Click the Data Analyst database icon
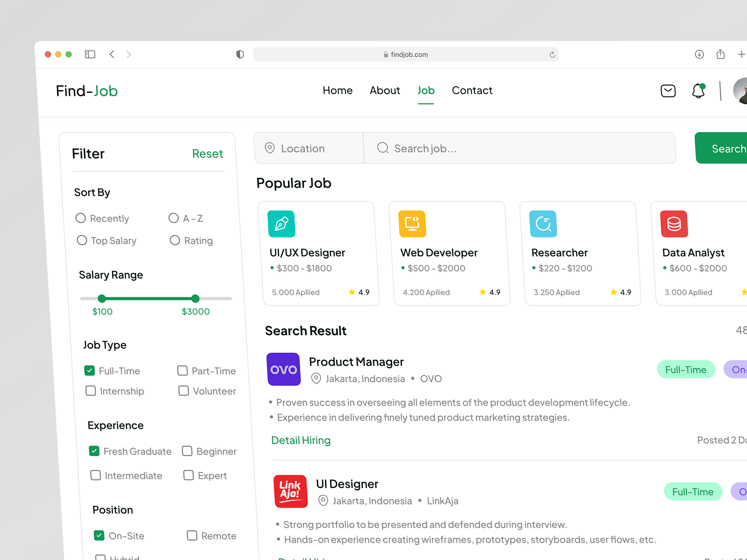 [674, 224]
